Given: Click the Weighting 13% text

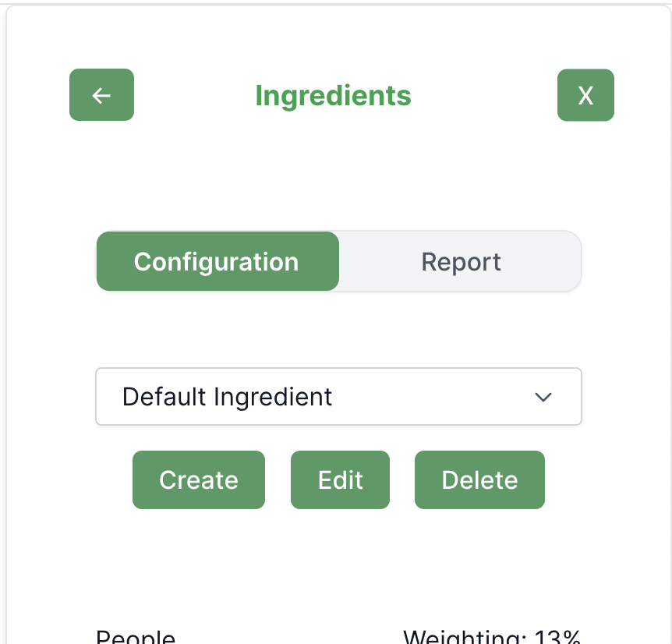Looking at the screenshot, I should click(492, 637).
